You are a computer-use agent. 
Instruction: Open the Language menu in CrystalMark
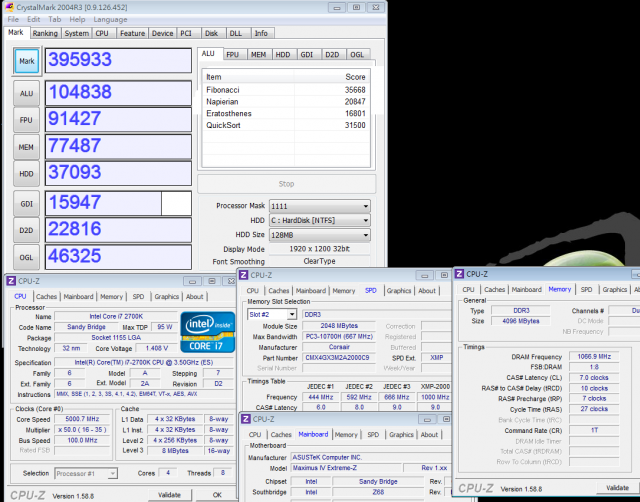click(x=110, y=20)
